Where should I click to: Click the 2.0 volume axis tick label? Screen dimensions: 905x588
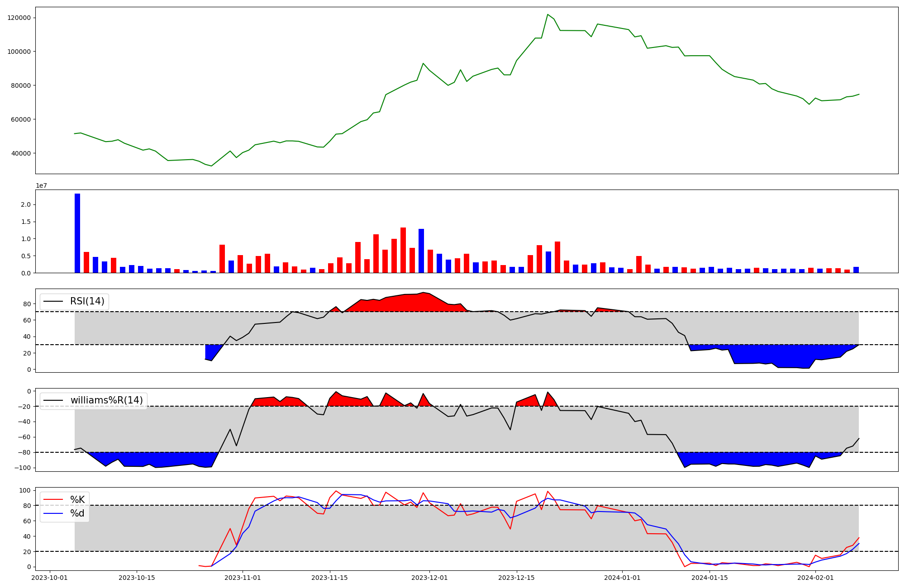26,204
